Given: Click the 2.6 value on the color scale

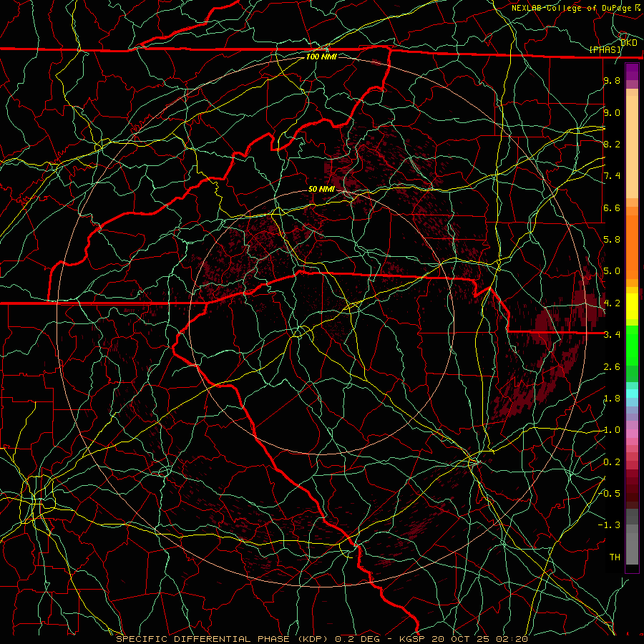Looking at the screenshot, I should pos(612,367).
